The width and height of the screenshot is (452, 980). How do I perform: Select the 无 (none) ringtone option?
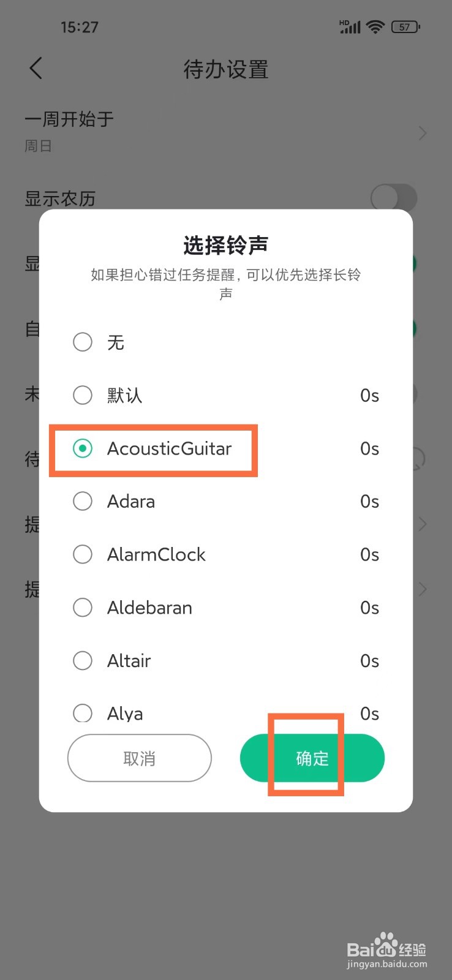tap(83, 342)
